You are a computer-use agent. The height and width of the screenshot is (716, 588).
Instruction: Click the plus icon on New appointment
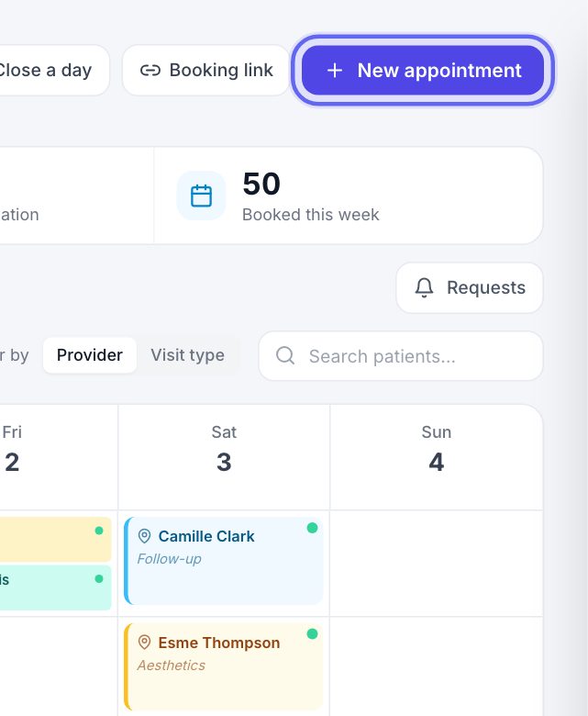[335, 71]
